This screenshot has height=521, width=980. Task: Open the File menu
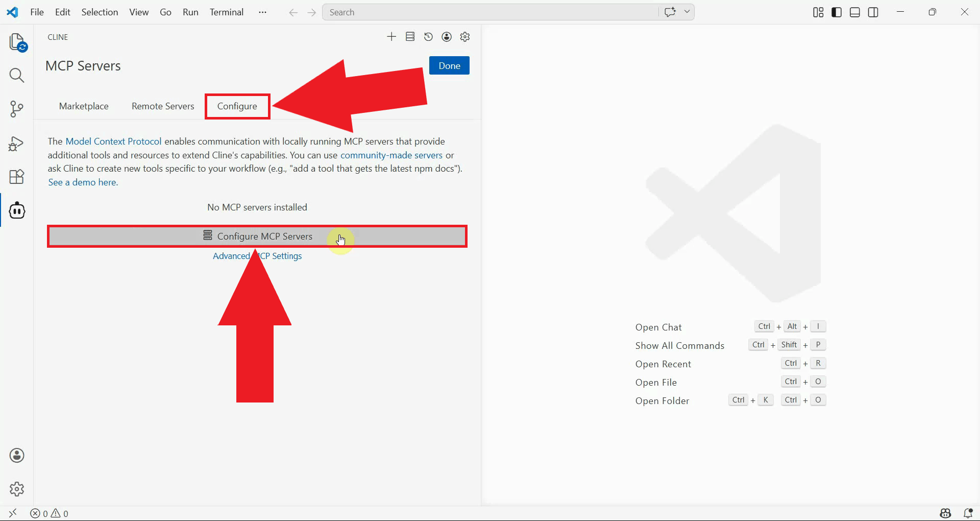[x=37, y=12]
